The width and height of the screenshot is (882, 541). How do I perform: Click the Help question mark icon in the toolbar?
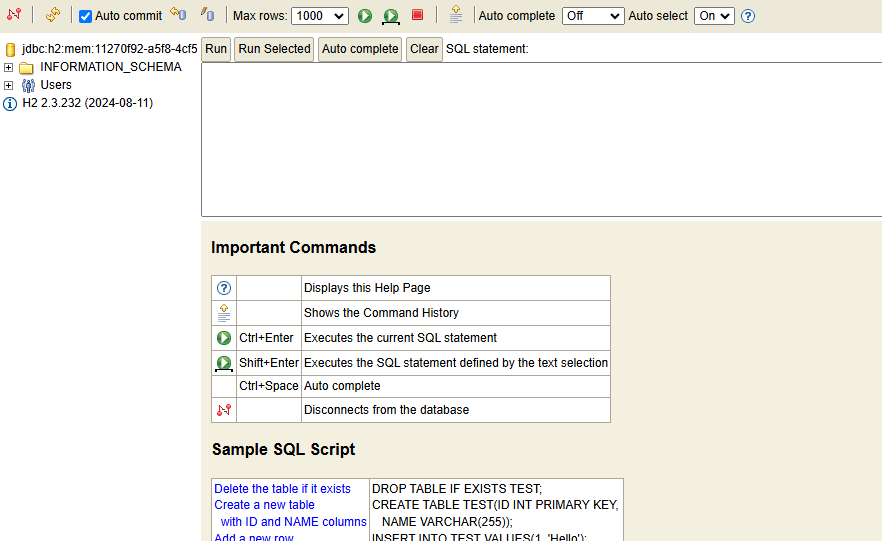coord(748,16)
